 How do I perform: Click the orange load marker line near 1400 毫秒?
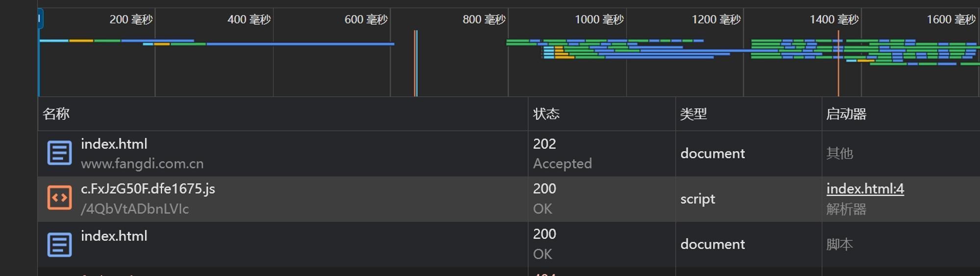click(x=838, y=64)
